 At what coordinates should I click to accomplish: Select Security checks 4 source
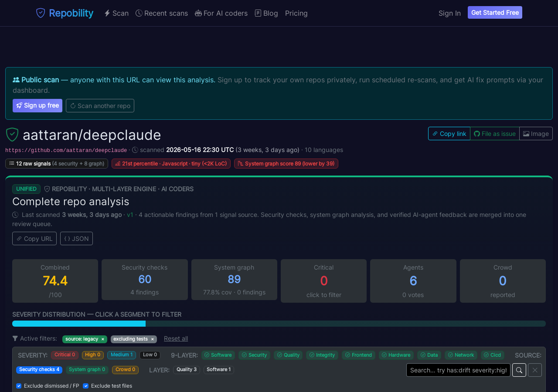point(39,370)
